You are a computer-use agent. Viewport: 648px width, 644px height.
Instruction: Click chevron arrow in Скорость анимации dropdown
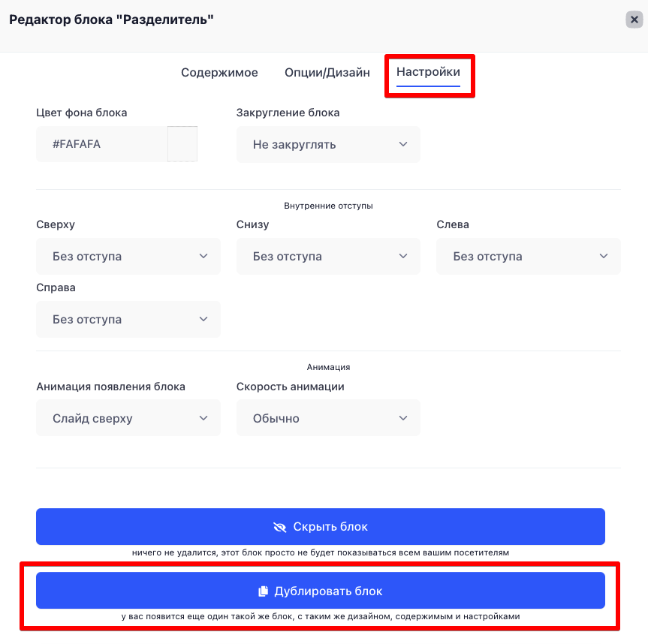pyautogui.click(x=403, y=418)
